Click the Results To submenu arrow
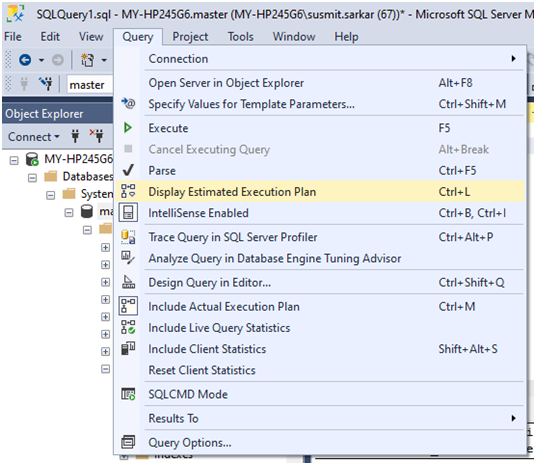Screen dimensions: 536x465 point(513,418)
